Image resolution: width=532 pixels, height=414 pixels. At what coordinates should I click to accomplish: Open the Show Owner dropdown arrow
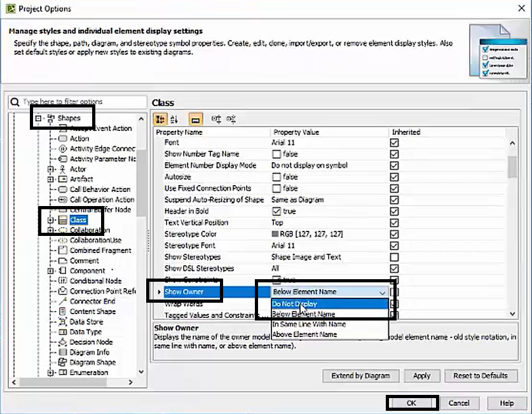tap(382, 292)
